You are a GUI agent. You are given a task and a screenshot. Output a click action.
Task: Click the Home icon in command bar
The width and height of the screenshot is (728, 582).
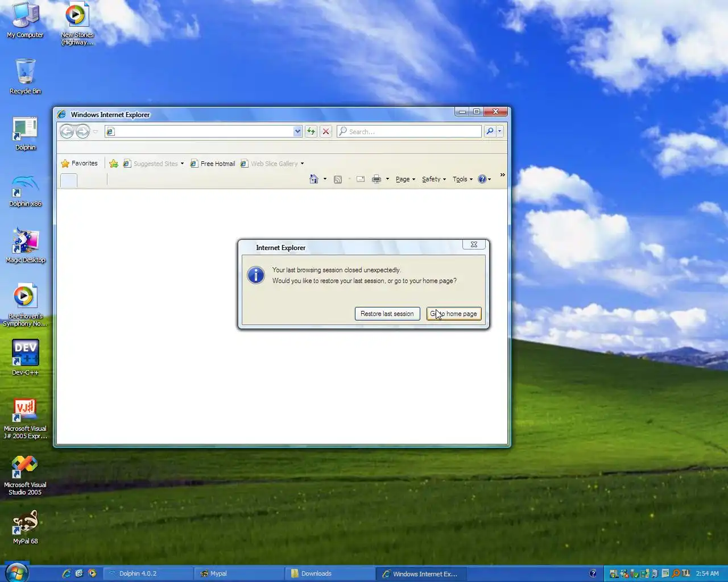pos(314,179)
